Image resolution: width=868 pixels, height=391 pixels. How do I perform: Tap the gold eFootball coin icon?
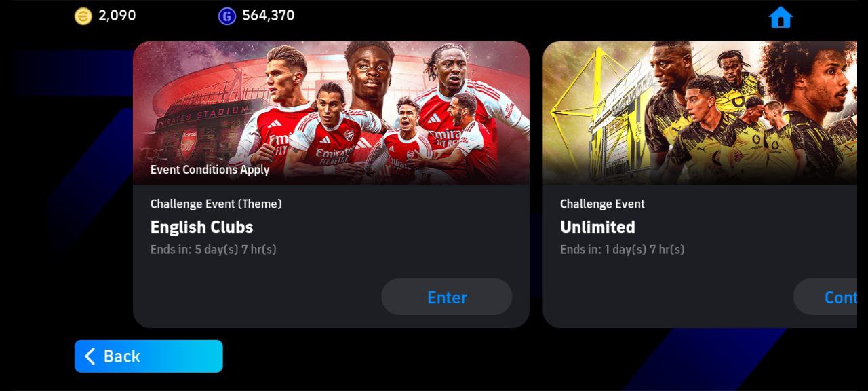click(83, 16)
